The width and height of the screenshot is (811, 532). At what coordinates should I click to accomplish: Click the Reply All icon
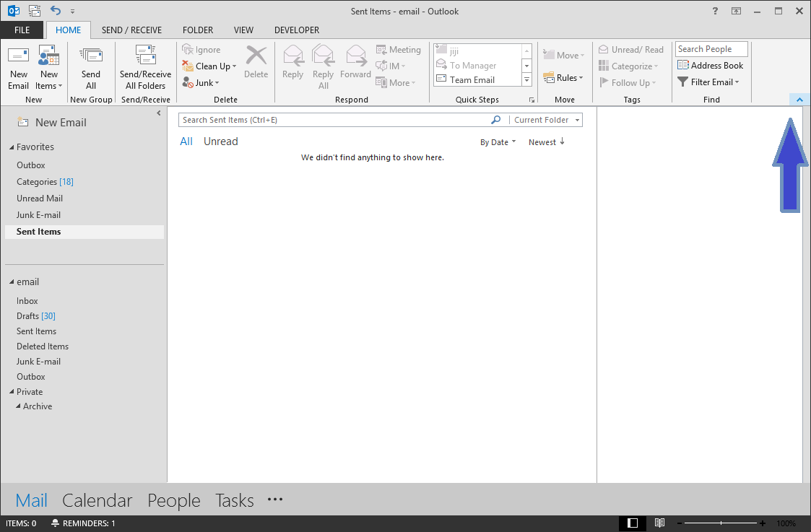[323, 56]
